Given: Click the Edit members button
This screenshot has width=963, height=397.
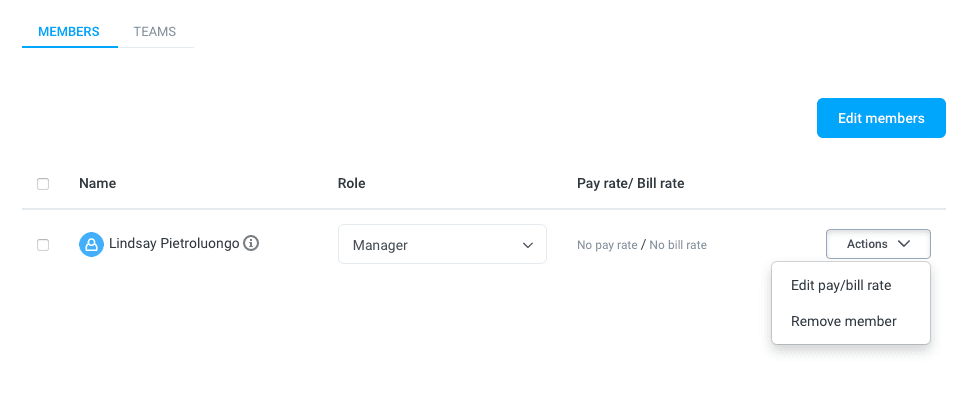Looking at the screenshot, I should tap(881, 118).
